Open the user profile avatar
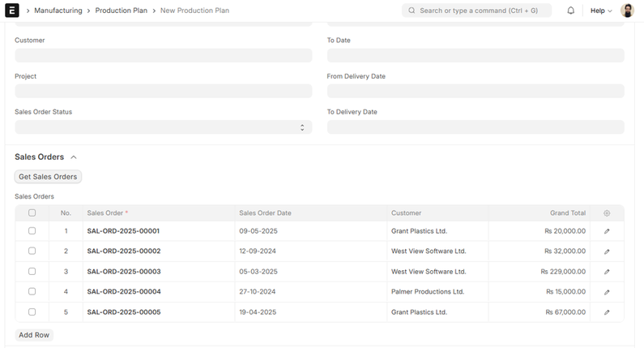This screenshot has height=348, width=644. click(627, 11)
